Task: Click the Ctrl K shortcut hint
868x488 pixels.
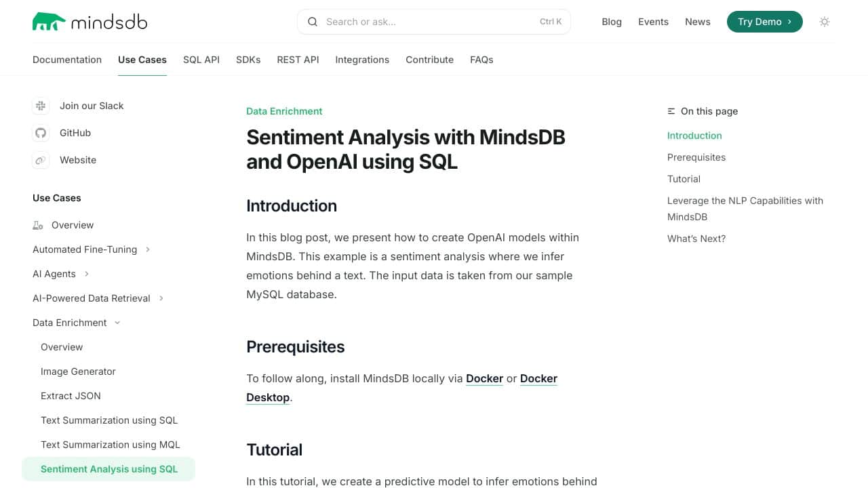Action: click(x=551, y=22)
